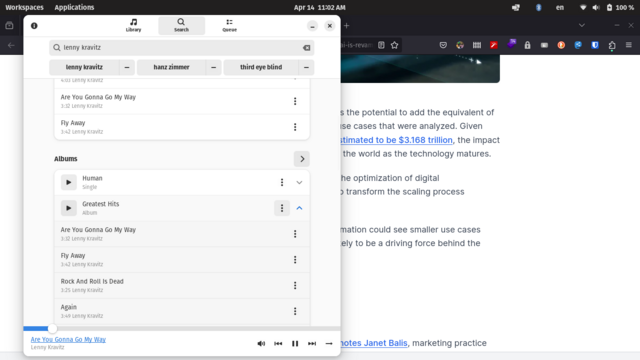Follow the $3.168 trillion link in article
This screenshot has width=640, height=360.
(x=396, y=140)
